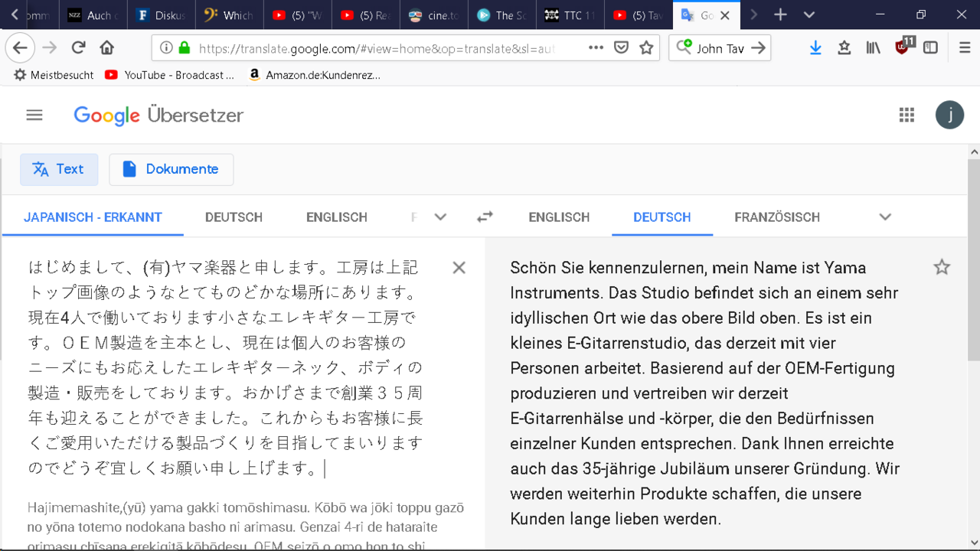Screen dimensions: 980x551
Task: Start search with arrow in search box
Action: 758,47
